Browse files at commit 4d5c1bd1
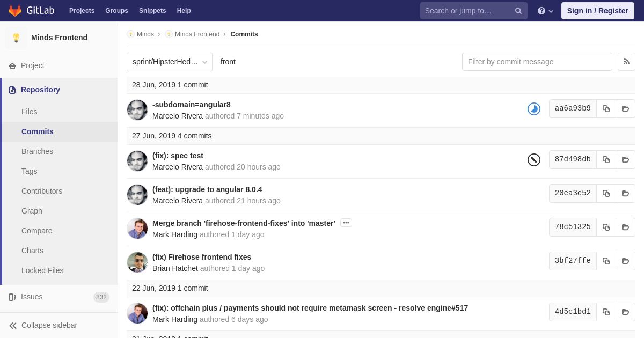The image size is (644, 338). click(625, 312)
